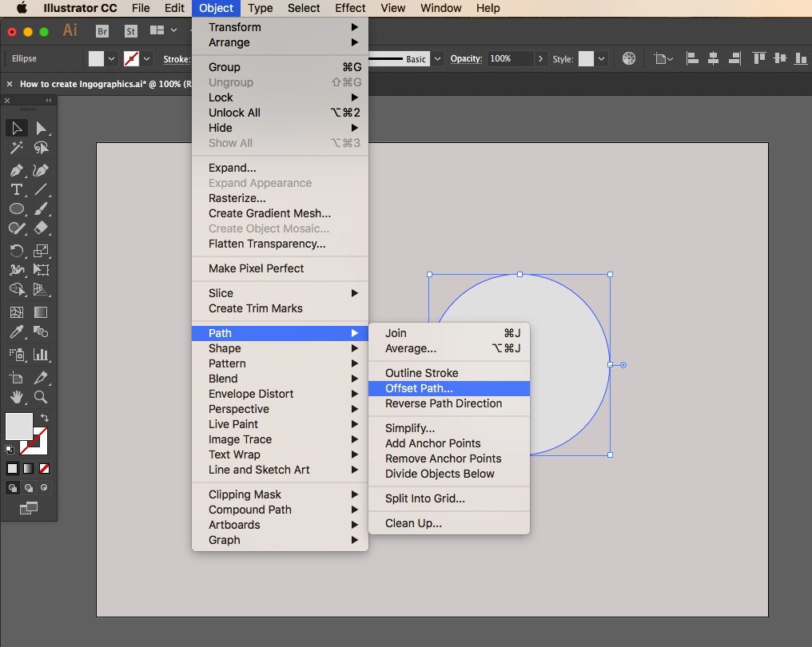Viewport: 812px width, 647px height.
Task: Open stroke color dropdown in control bar
Action: point(146,58)
